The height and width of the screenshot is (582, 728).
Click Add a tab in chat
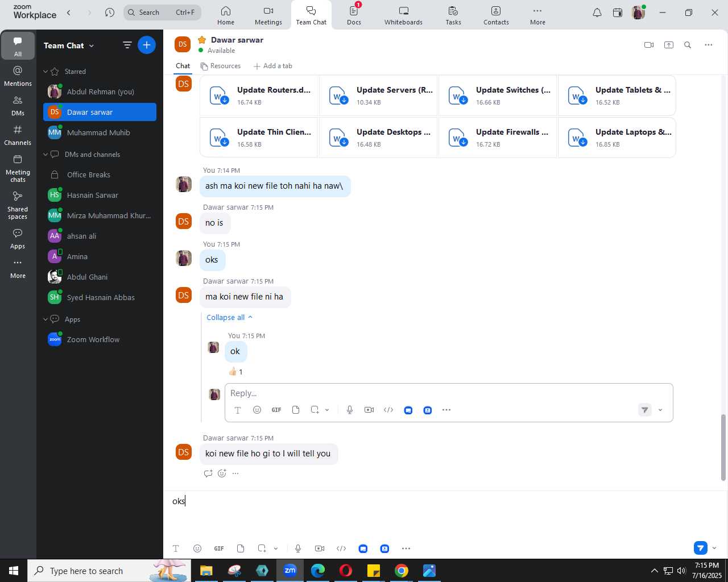[273, 66]
